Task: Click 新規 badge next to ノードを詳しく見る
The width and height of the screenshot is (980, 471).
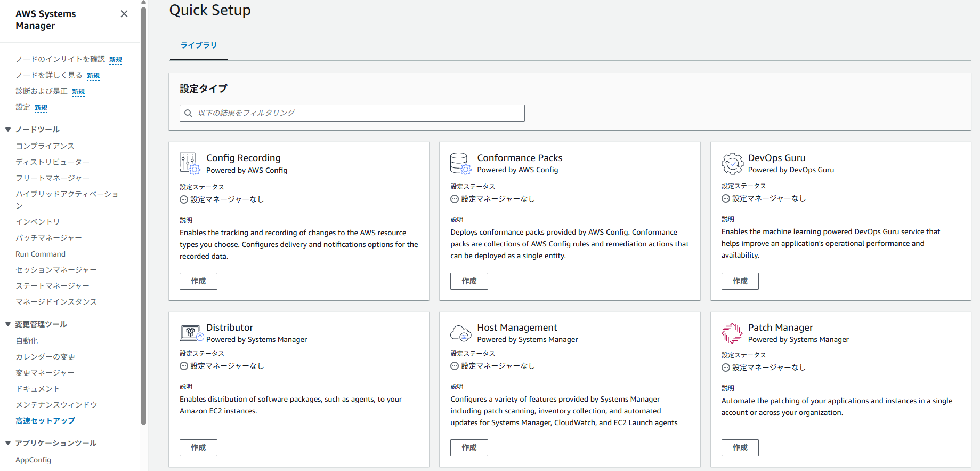Action: [93, 76]
